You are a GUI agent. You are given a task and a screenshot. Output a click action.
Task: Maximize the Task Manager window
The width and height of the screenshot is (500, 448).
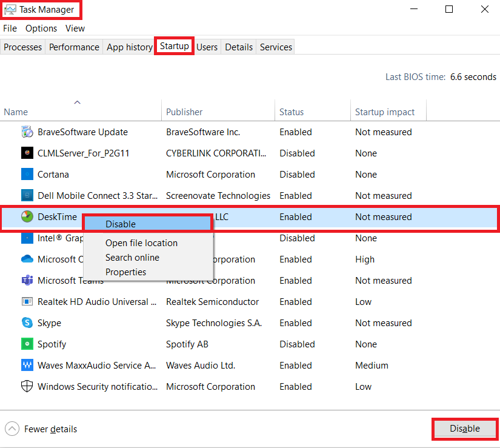point(449,9)
